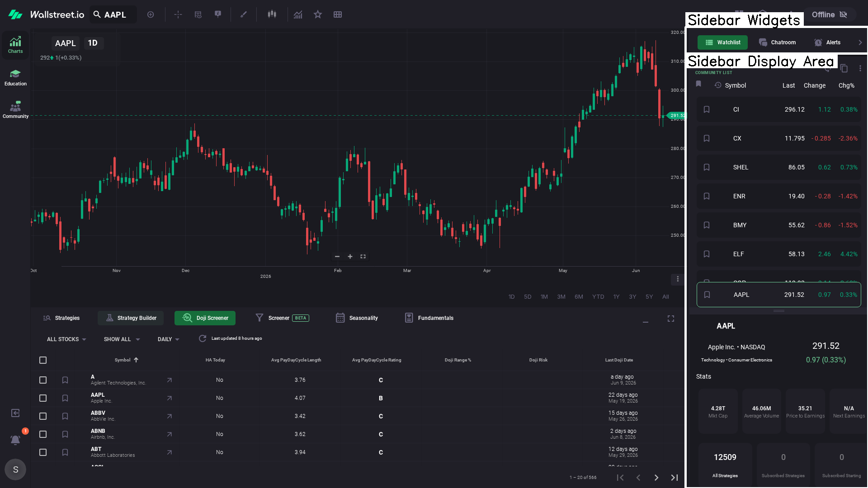Open user profile avatar S
The width and height of the screenshot is (868, 488).
15,469
